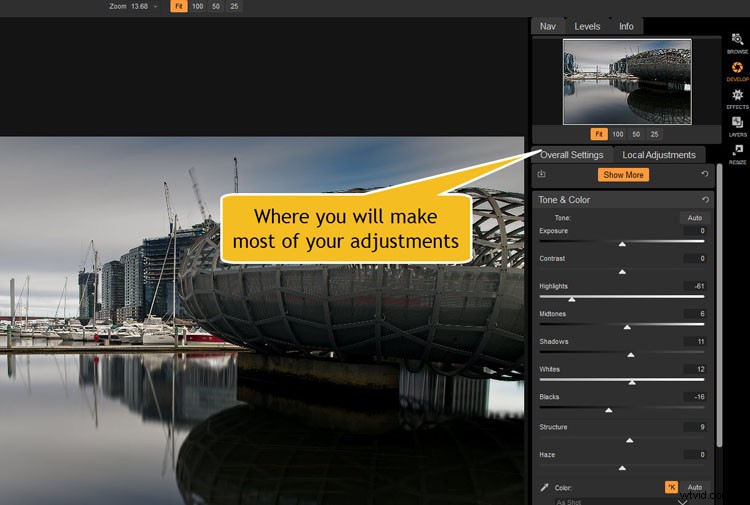This screenshot has width=750, height=505.
Task: Open the Layers module icon
Action: coord(737,126)
